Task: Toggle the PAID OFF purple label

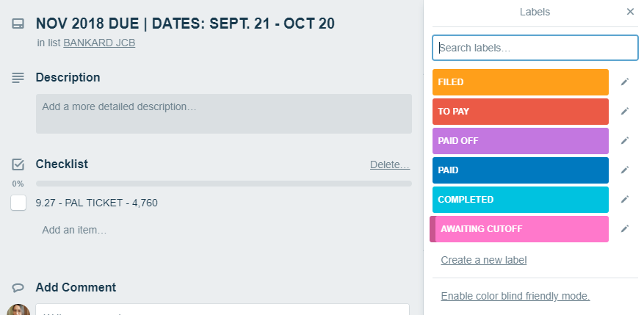Action: 521,141
